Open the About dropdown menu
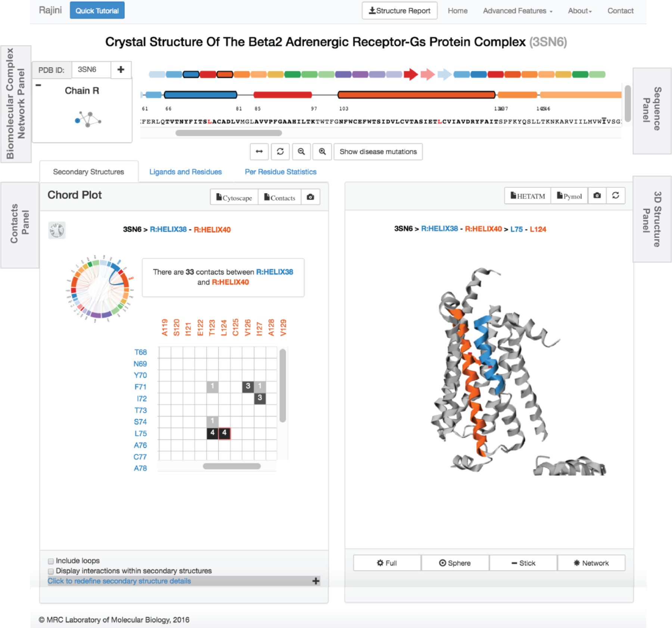Viewport: 672px width, 628px height. click(580, 11)
